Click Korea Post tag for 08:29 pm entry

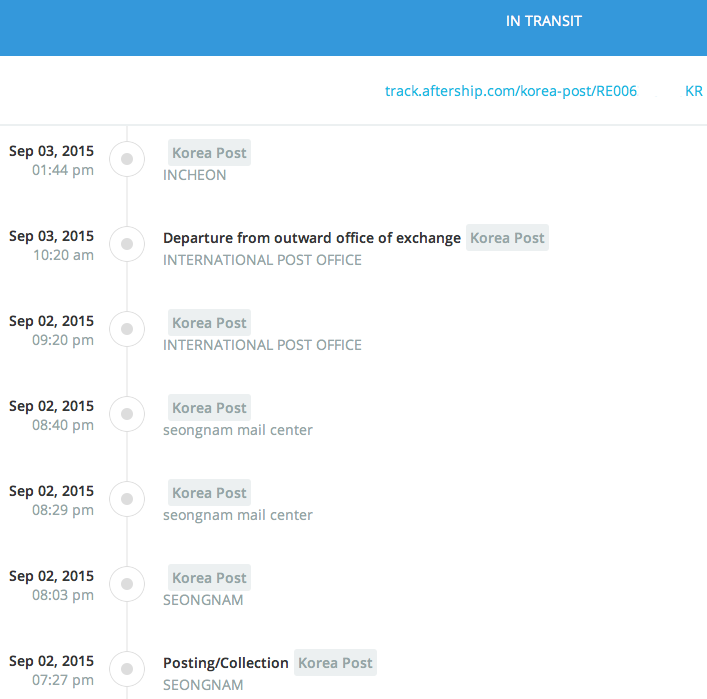[x=209, y=493]
